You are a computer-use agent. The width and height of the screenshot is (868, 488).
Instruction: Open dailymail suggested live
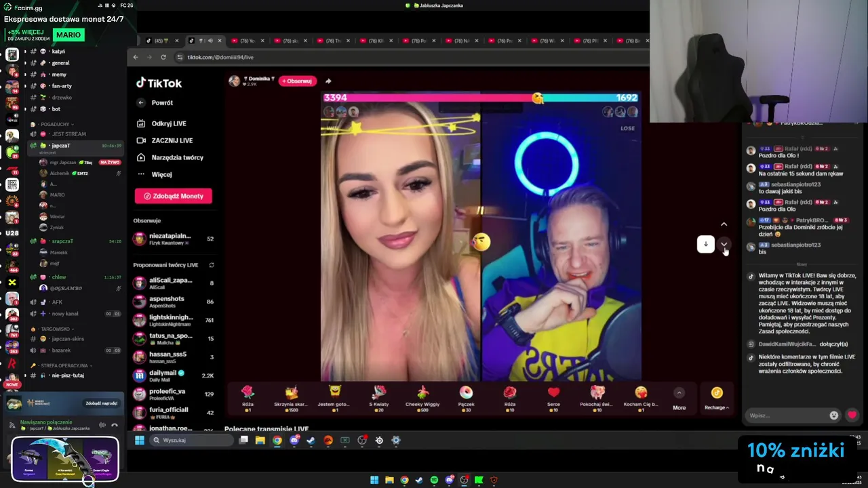coord(174,375)
